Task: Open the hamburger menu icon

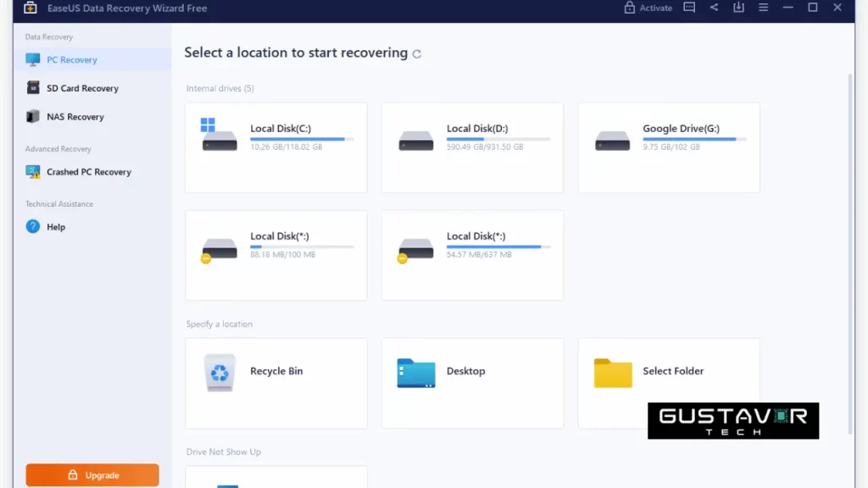Action: (x=764, y=8)
